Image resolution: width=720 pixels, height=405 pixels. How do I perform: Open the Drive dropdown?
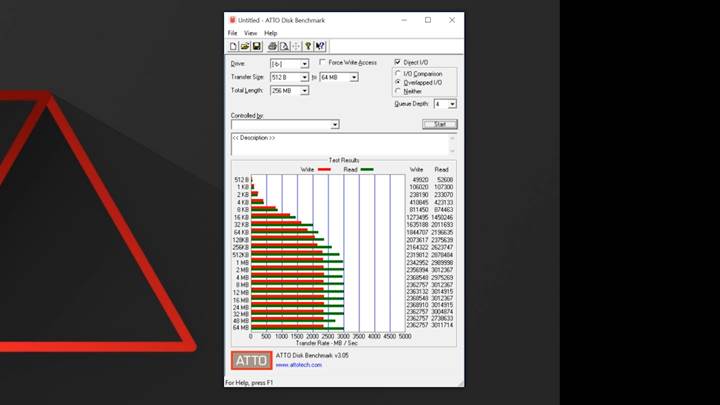pos(304,64)
